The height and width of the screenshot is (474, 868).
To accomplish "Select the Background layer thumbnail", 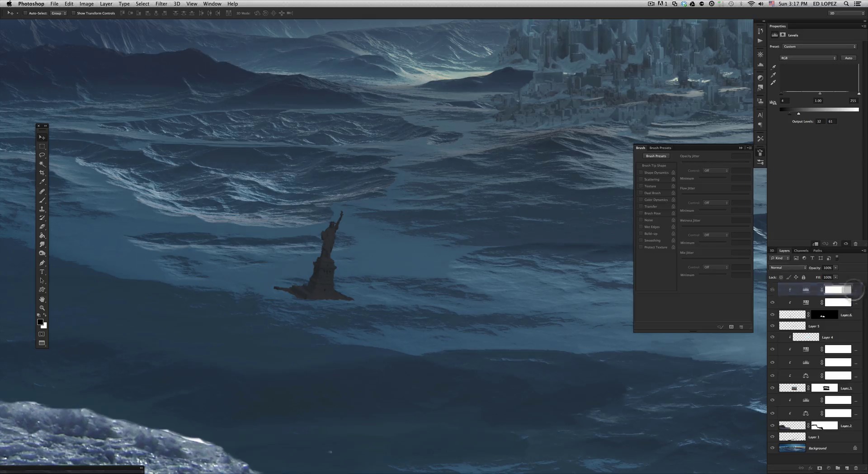I will [792, 448].
